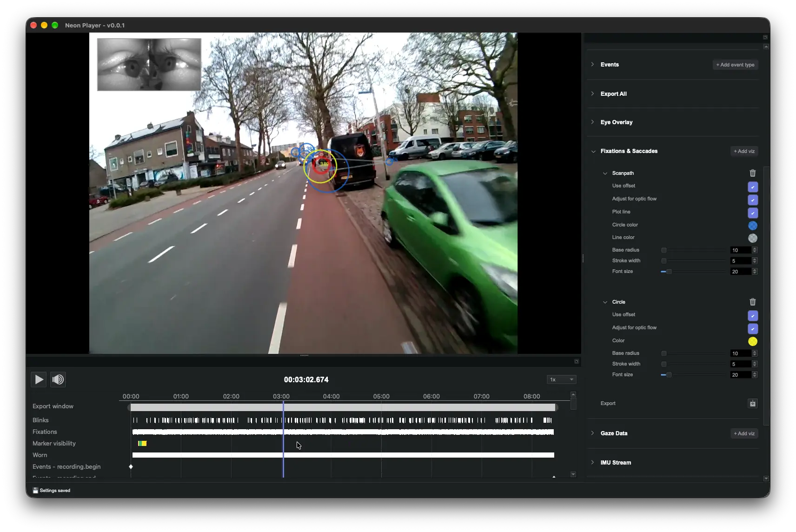This screenshot has height=532, width=796.
Task: Expand the Export All section
Action: [592, 94]
